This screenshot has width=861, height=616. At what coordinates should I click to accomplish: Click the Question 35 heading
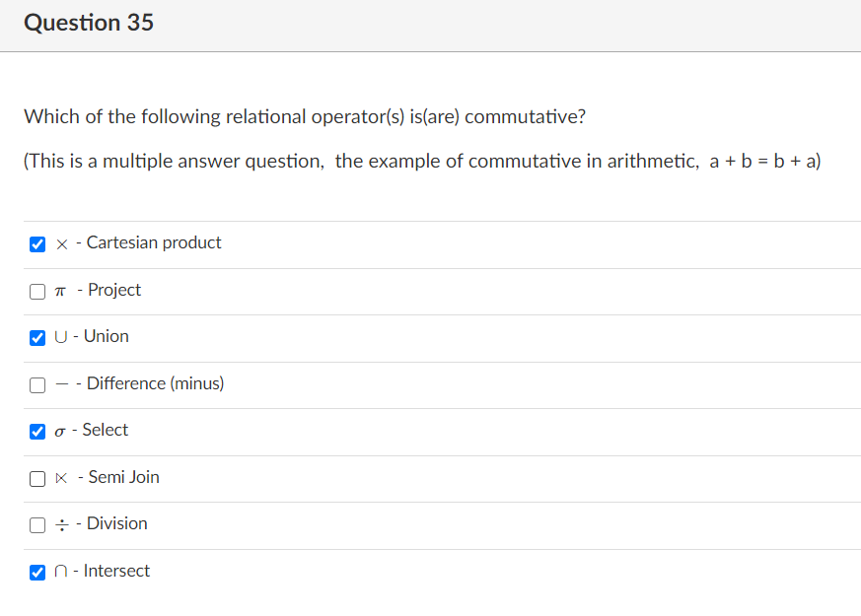(x=89, y=23)
